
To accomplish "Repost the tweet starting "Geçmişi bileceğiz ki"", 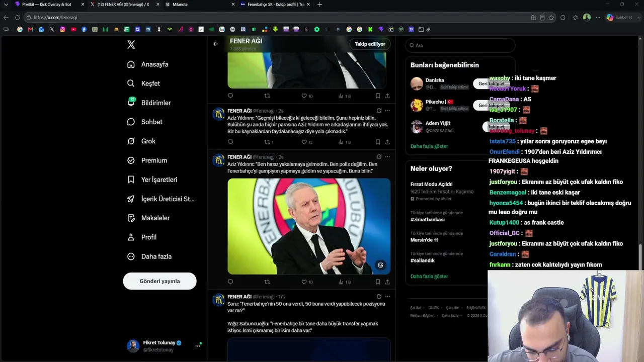I will 269,142.
